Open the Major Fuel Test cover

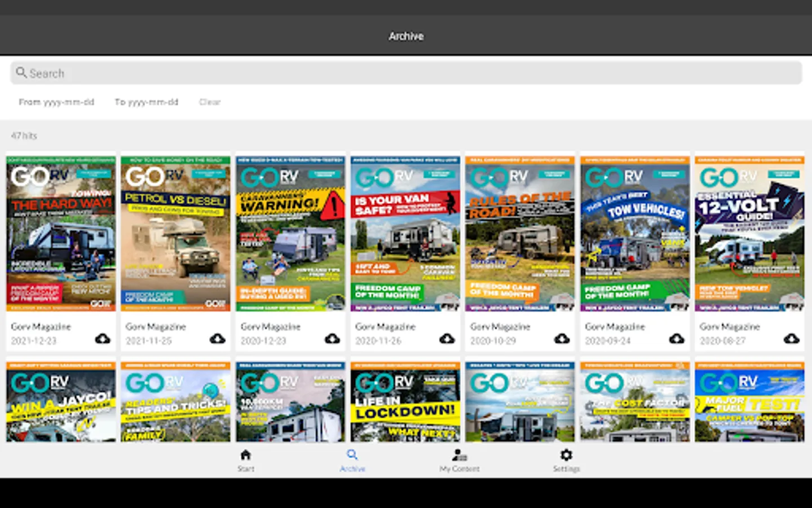pyautogui.click(x=749, y=402)
